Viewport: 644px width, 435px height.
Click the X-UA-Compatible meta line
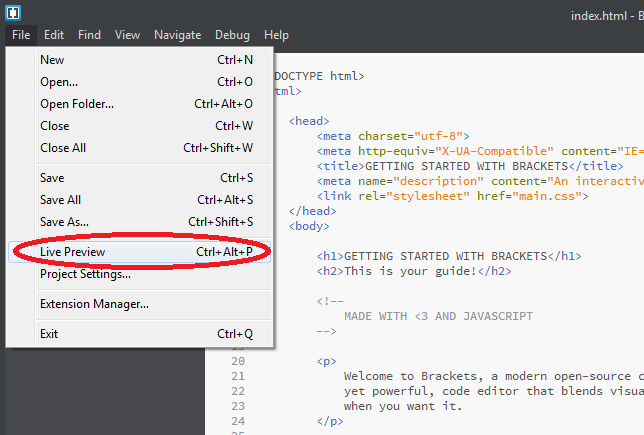tap(480, 151)
